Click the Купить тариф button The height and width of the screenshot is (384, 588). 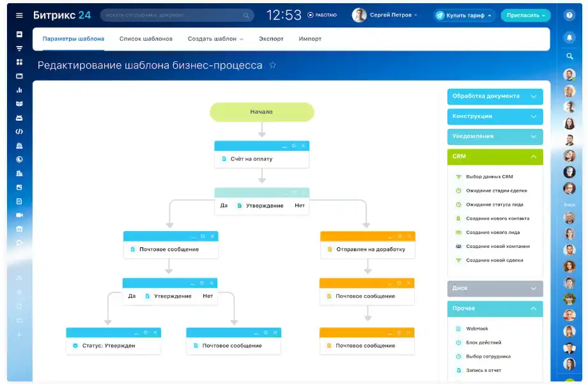(464, 15)
